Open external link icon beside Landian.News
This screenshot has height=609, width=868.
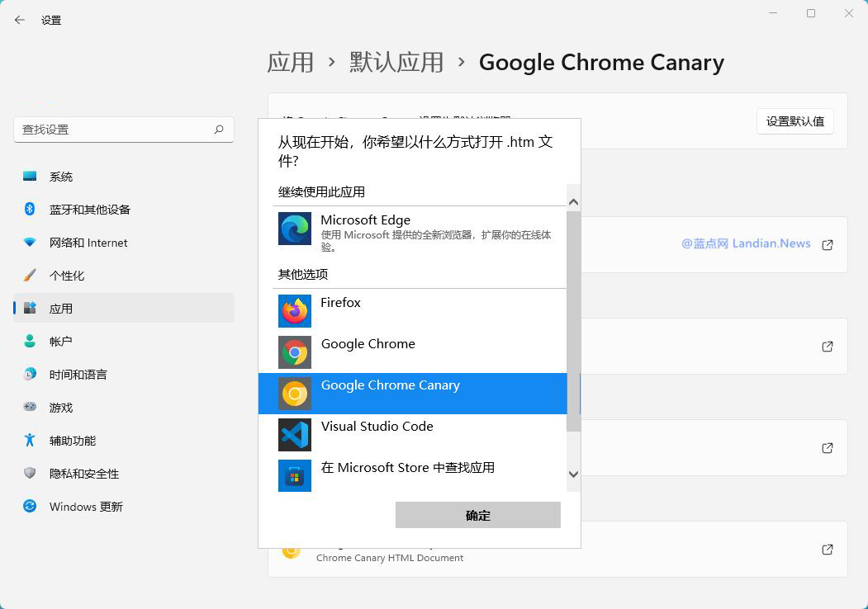828,245
